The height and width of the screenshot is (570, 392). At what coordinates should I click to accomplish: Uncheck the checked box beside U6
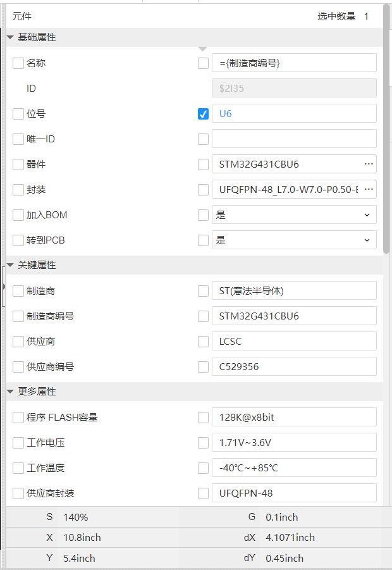pos(203,114)
